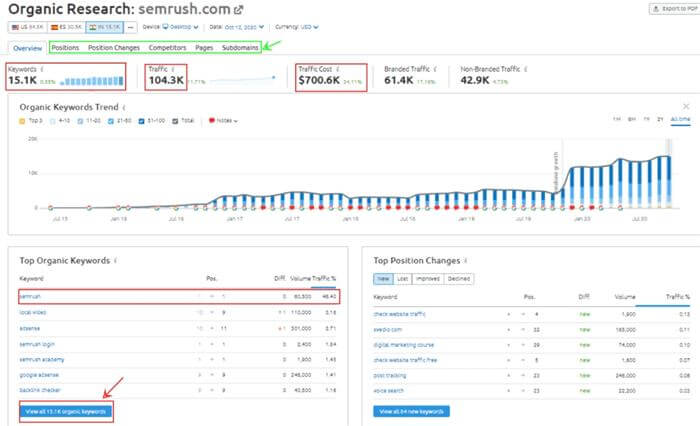Click the info icon beside Traffic metric

click(x=172, y=69)
